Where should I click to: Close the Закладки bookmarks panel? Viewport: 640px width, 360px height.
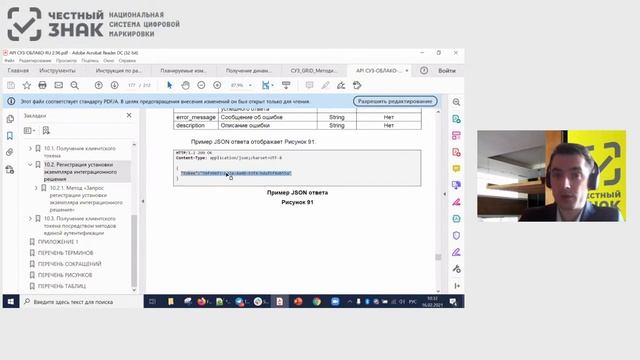129,116
